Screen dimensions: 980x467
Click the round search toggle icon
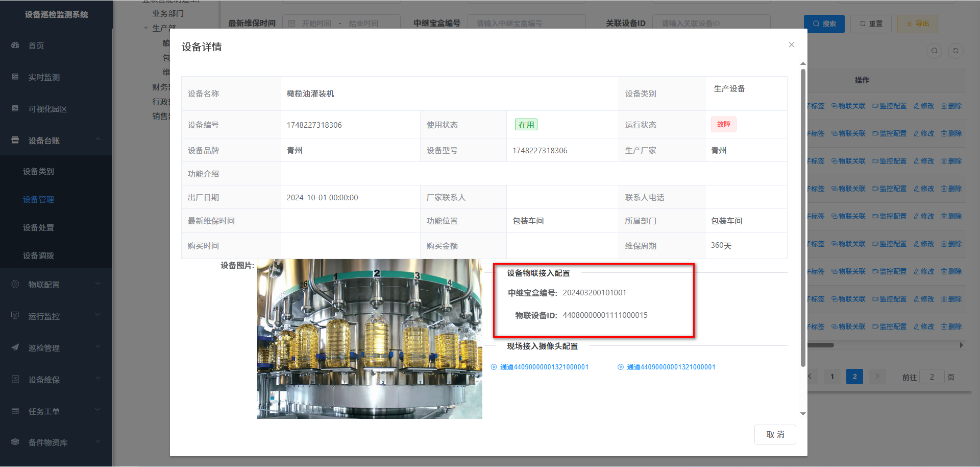pyautogui.click(x=934, y=51)
